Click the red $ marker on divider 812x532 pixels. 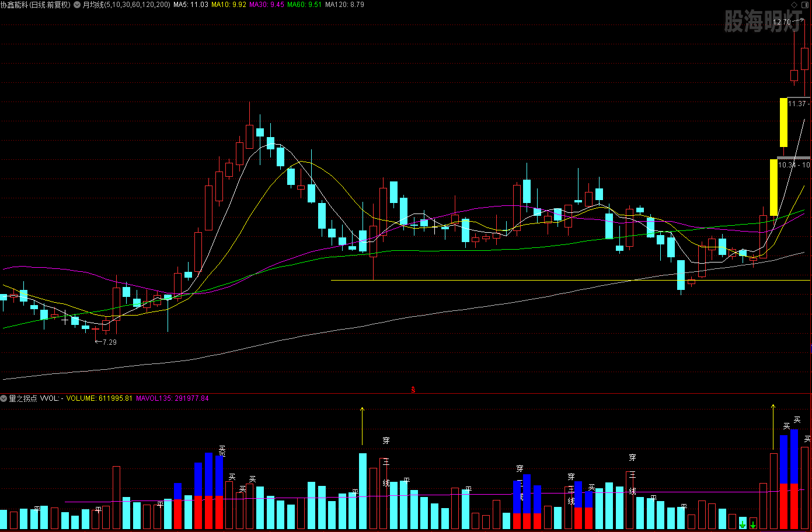point(413,390)
